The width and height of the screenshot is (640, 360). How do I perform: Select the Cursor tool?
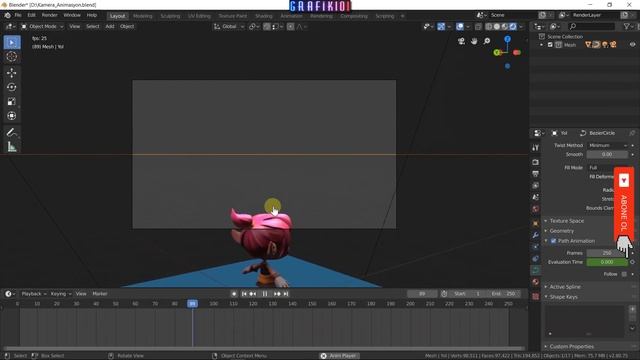click(12, 57)
